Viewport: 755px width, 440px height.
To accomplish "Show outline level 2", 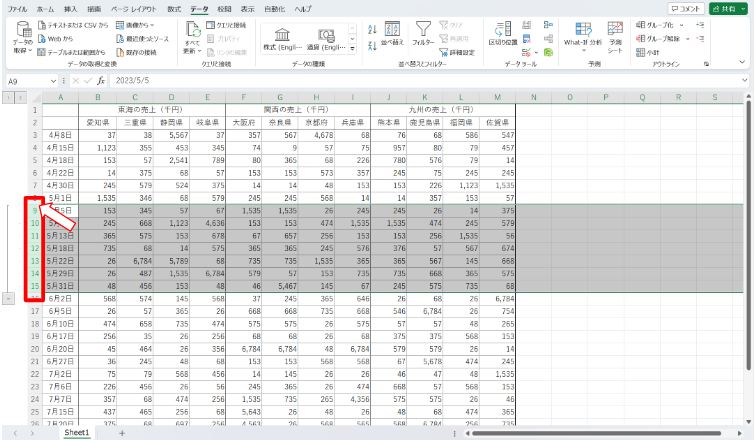I will (x=20, y=98).
